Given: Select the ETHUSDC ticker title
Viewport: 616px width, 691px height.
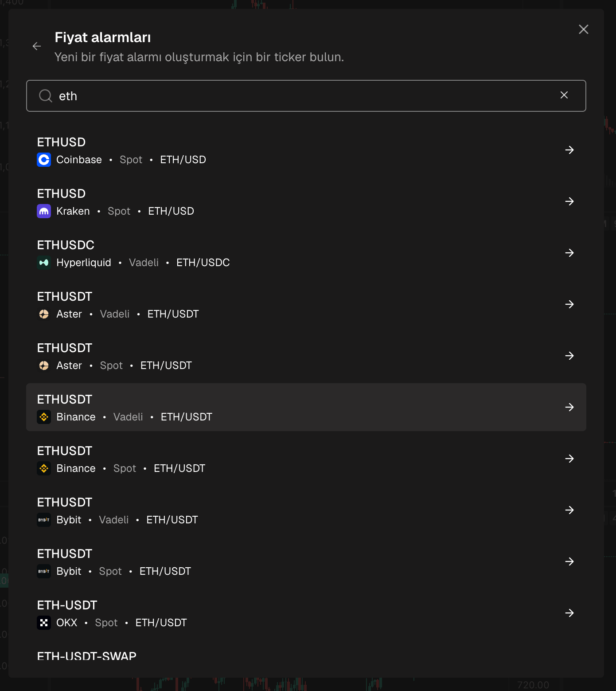Looking at the screenshot, I should click(x=66, y=245).
